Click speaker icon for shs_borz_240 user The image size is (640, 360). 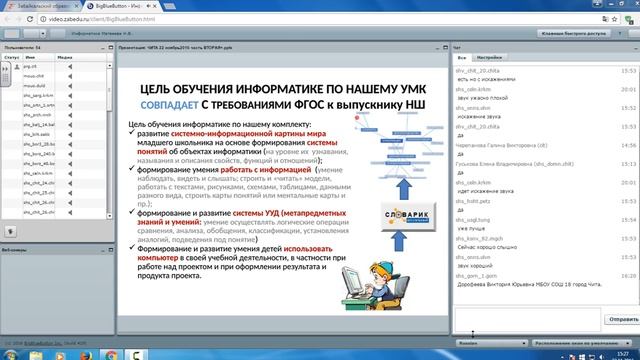point(70,154)
